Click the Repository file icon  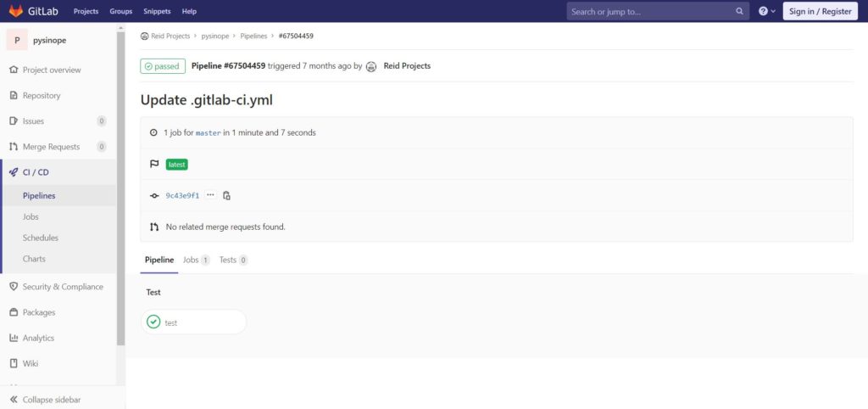tap(14, 95)
